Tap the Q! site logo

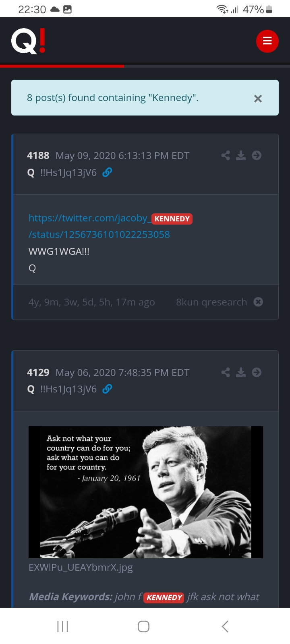point(29,42)
